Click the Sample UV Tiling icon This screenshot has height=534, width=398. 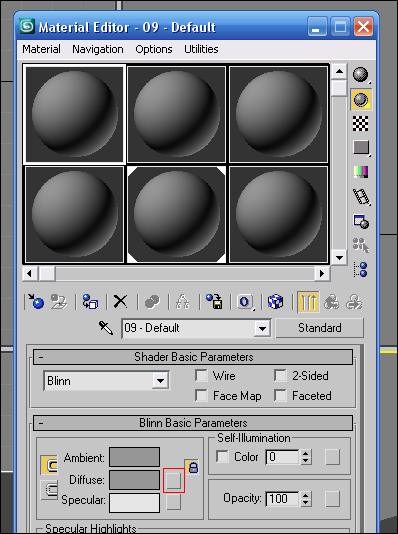[x=361, y=147]
